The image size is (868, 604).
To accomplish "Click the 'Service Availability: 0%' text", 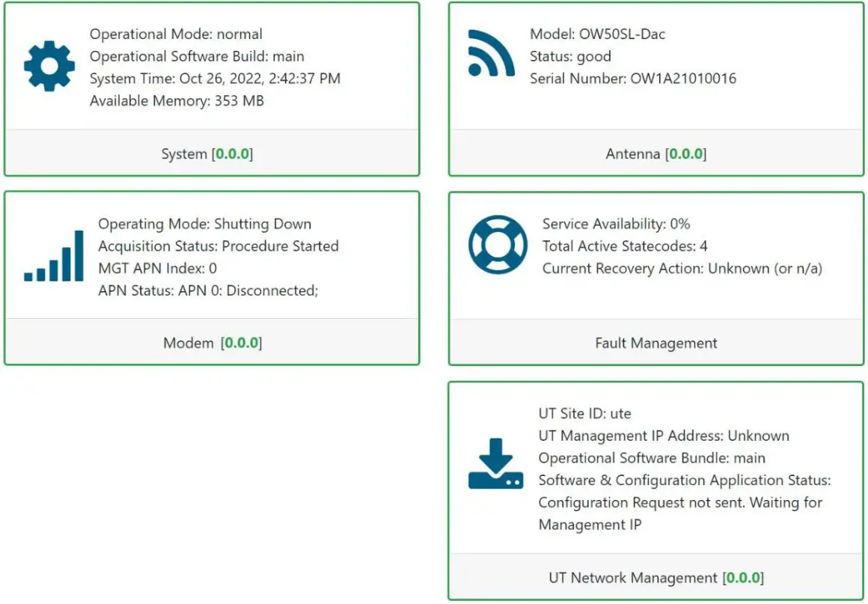I will [x=616, y=225].
